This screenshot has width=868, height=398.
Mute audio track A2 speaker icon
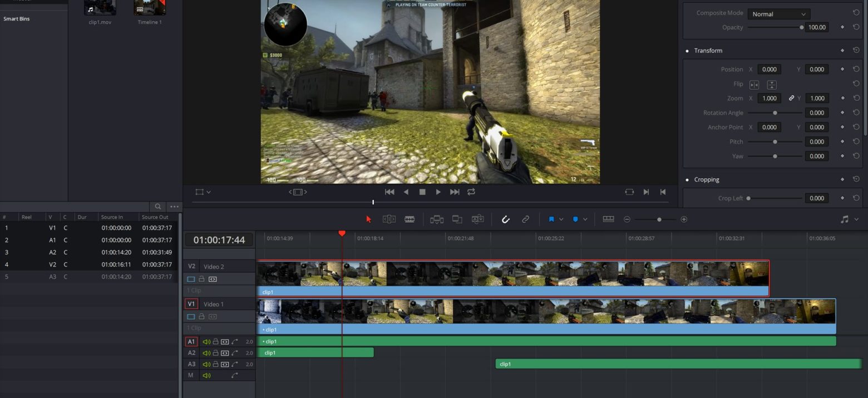click(x=206, y=353)
